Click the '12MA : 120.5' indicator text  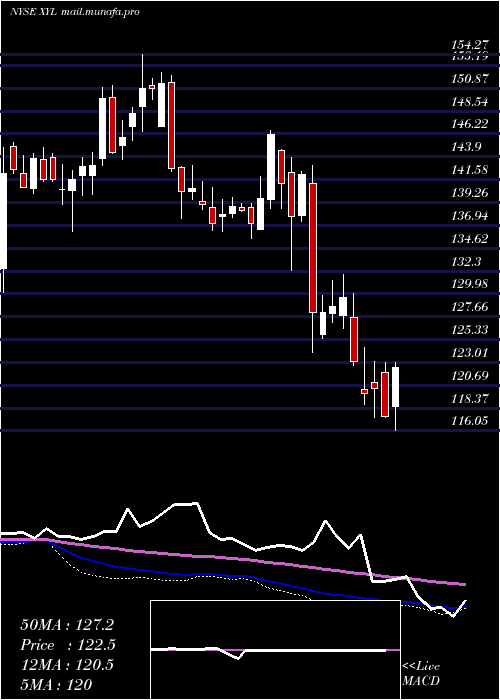[x=67, y=665]
